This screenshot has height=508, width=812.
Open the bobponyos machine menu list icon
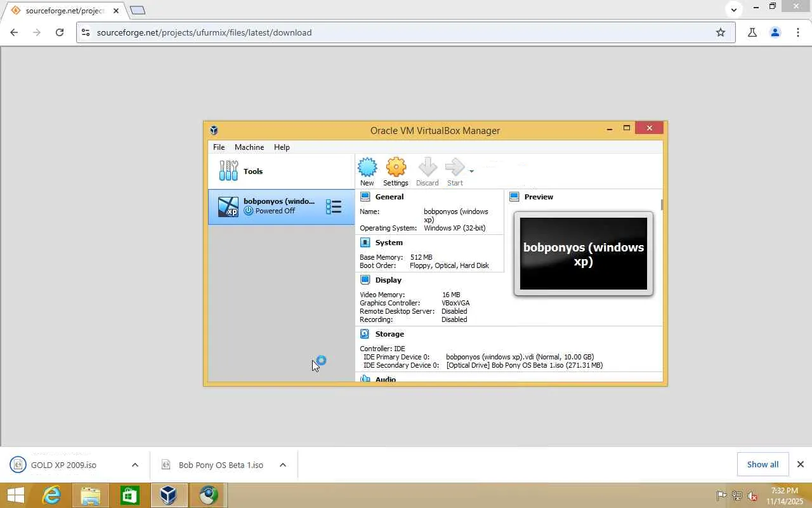click(x=334, y=207)
